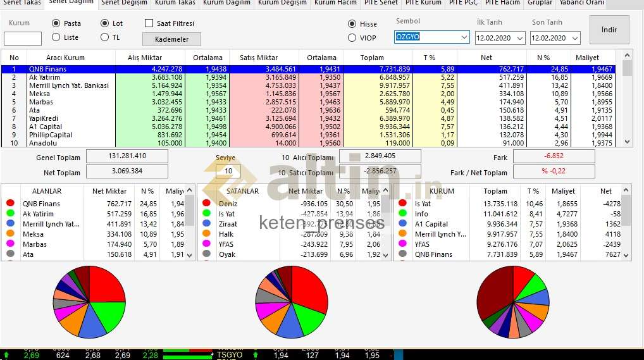Image resolution: width=644 pixels, height=360 pixels.
Task: Click the magenta dot beside Marbas in ALANLAR
Action: click(x=11, y=244)
